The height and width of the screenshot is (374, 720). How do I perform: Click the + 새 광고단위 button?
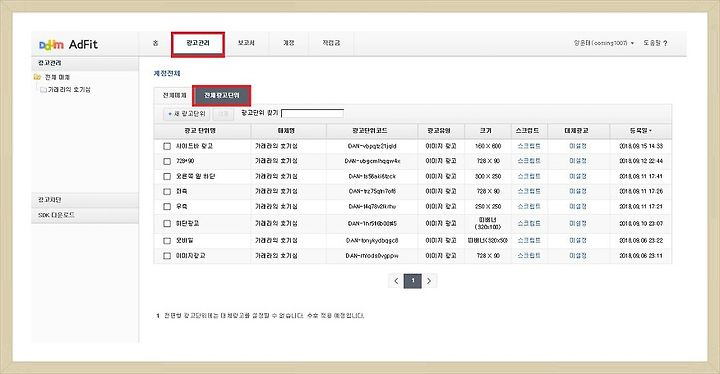click(186, 113)
